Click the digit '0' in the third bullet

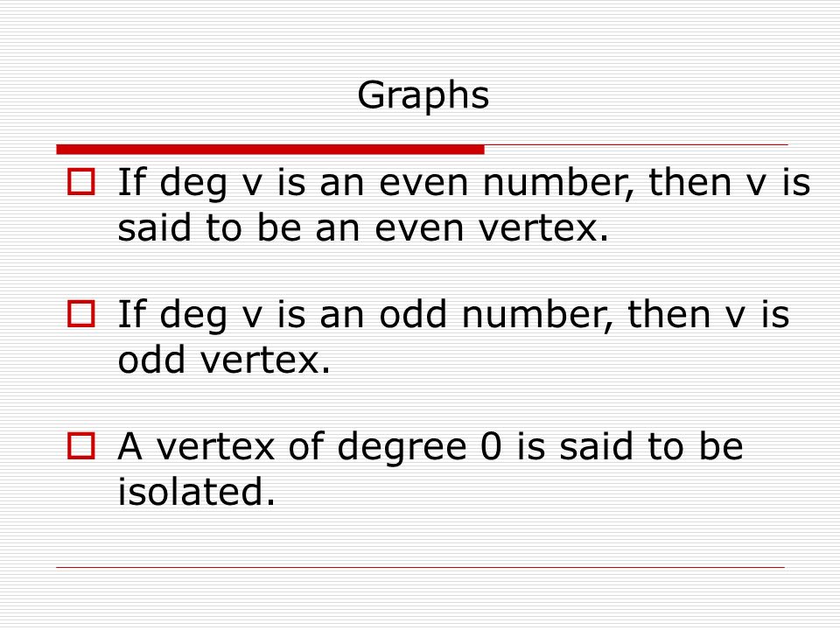(491, 445)
